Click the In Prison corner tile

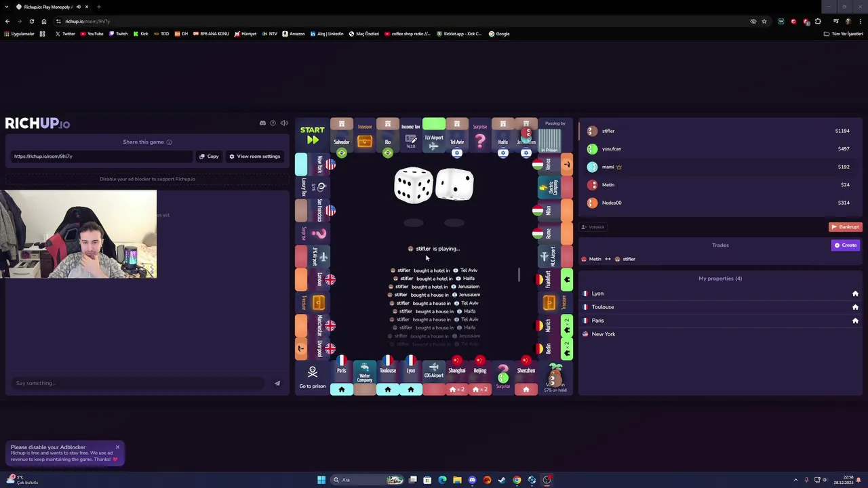click(555, 136)
